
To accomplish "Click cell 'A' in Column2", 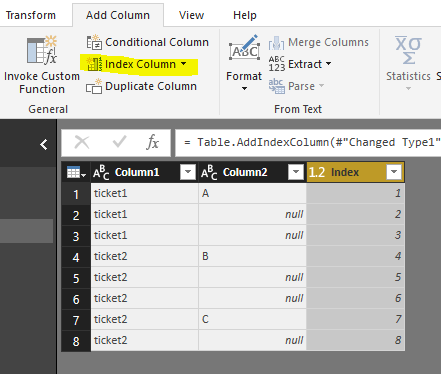I will (x=252, y=193).
